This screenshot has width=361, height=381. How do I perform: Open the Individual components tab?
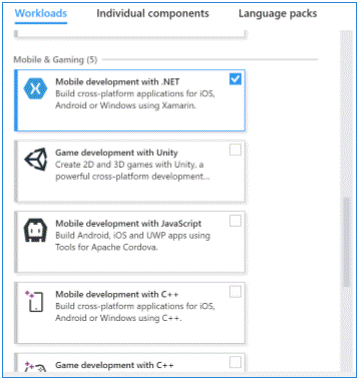point(153,13)
